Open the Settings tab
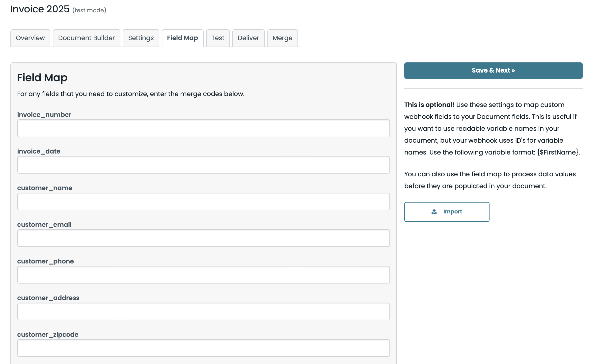Screen dimensions: 601x364 [x=141, y=38]
